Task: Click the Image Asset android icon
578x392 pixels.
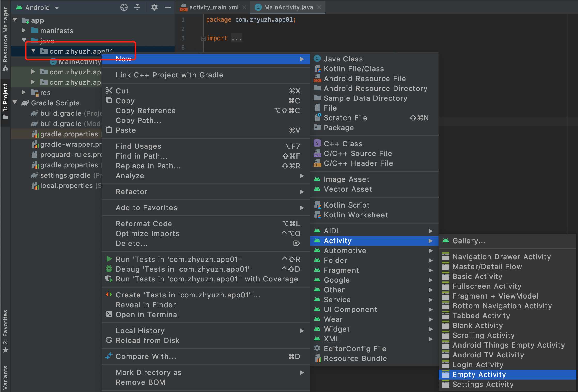Action: coord(317,179)
